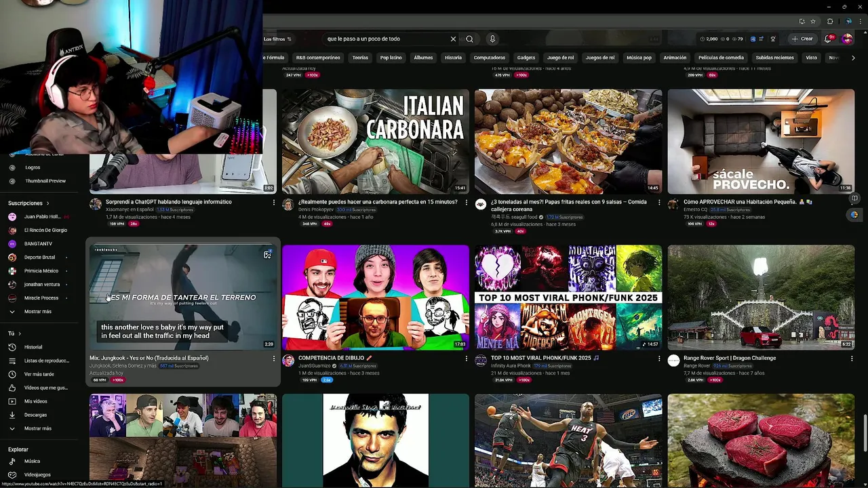The width and height of the screenshot is (868, 488).
Task: Select the Música pop chip
Action: click(639, 58)
